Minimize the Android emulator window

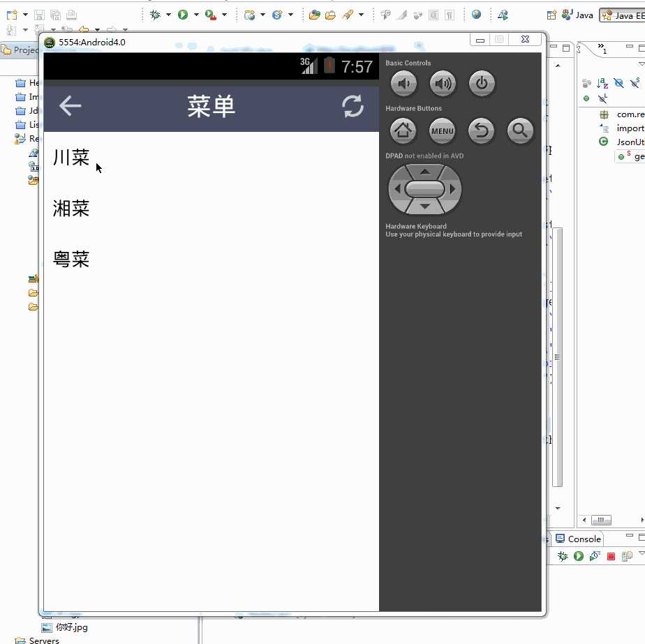tap(480, 40)
